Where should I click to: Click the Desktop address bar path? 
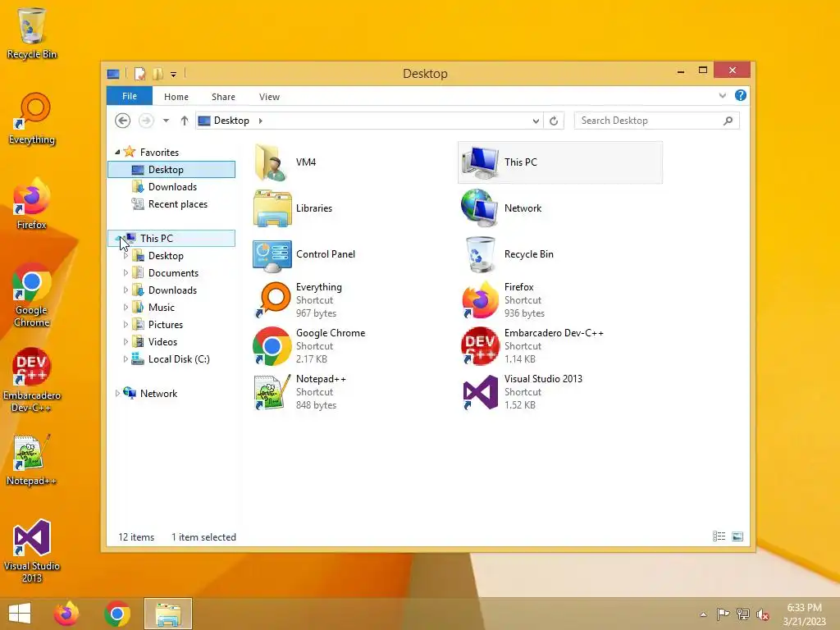231,121
